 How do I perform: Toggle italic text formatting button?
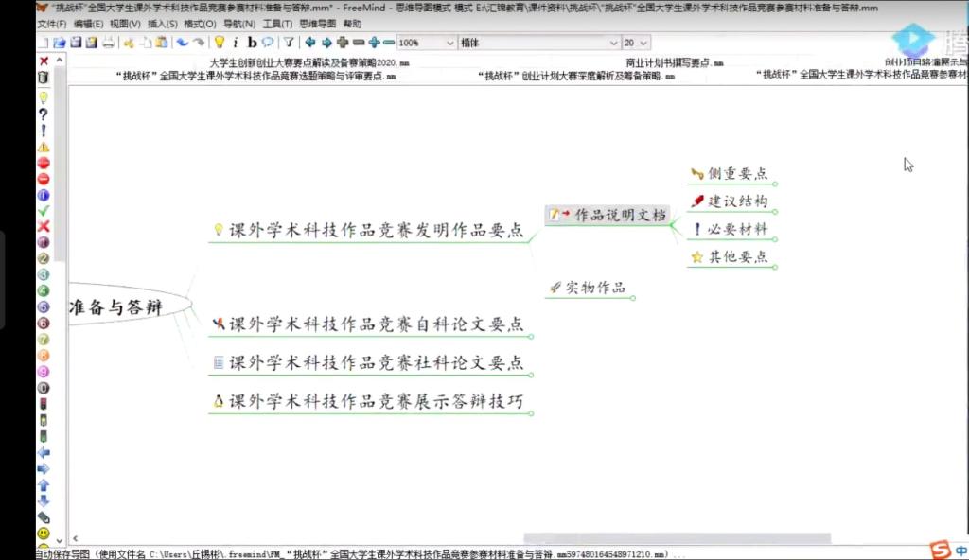tap(236, 43)
